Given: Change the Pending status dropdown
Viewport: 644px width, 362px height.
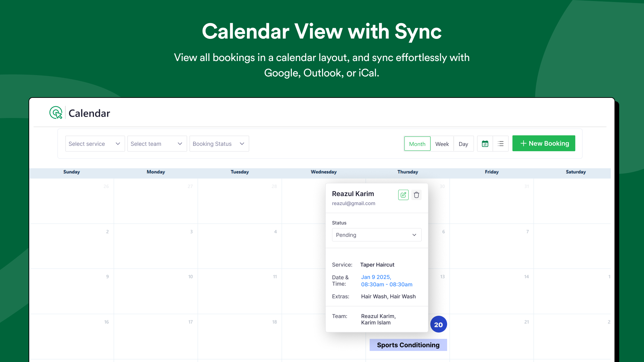Looking at the screenshot, I should (x=377, y=235).
